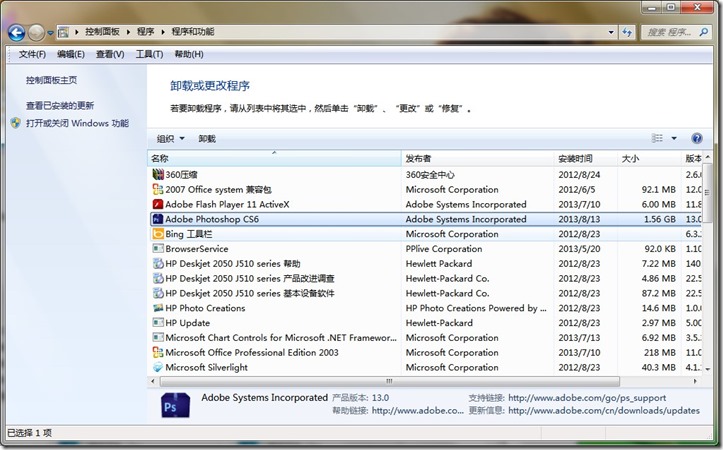Screen dimensions: 723x450
Task: Click the BrowserService program icon
Action: (x=158, y=249)
